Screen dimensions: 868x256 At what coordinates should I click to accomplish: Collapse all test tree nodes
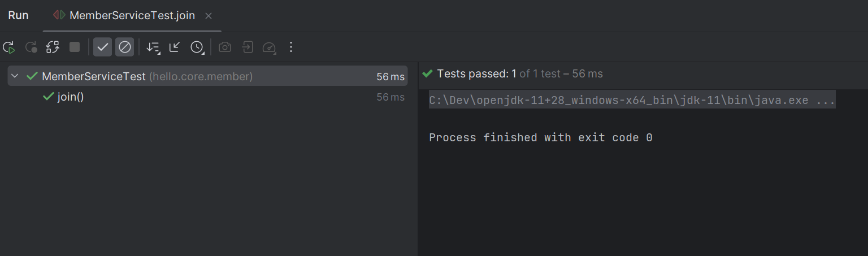[175, 47]
